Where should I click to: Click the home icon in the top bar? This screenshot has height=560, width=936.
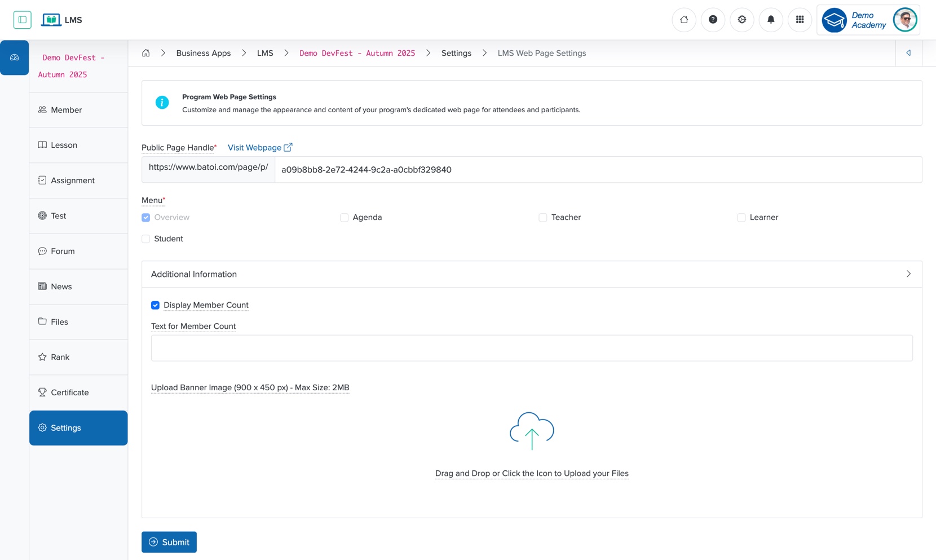(684, 19)
